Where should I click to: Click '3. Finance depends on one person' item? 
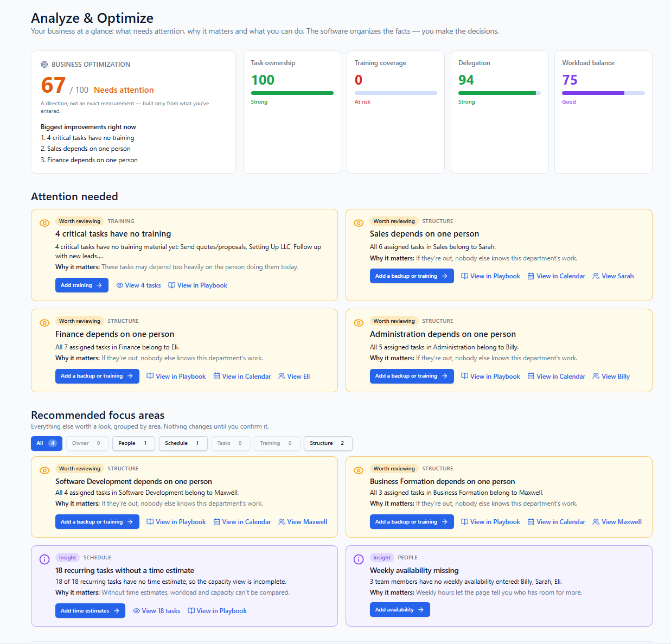pos(89,160)
